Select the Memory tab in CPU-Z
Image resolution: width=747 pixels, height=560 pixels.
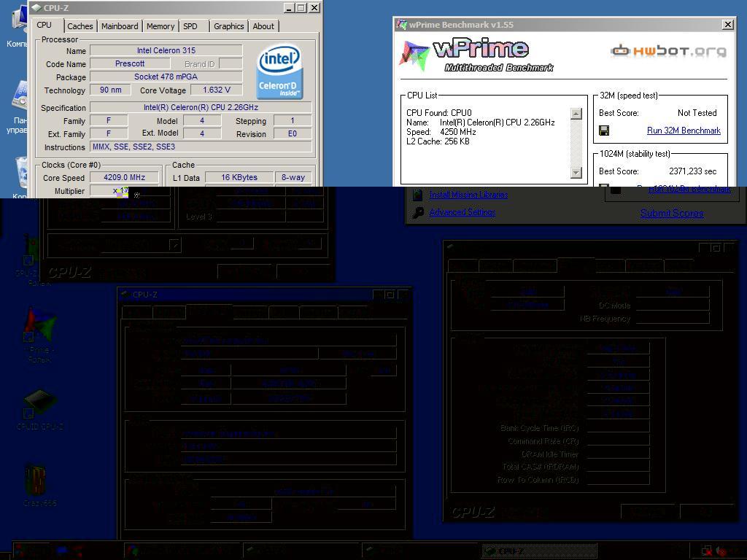click(x=160, y=26)
